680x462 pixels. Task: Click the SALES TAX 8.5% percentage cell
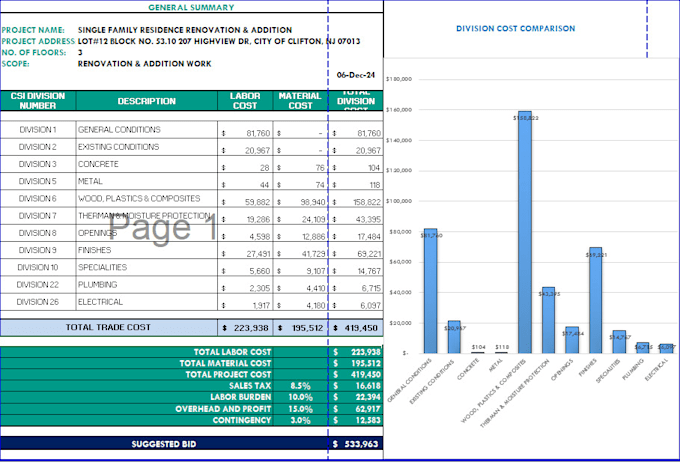point(300,386)
